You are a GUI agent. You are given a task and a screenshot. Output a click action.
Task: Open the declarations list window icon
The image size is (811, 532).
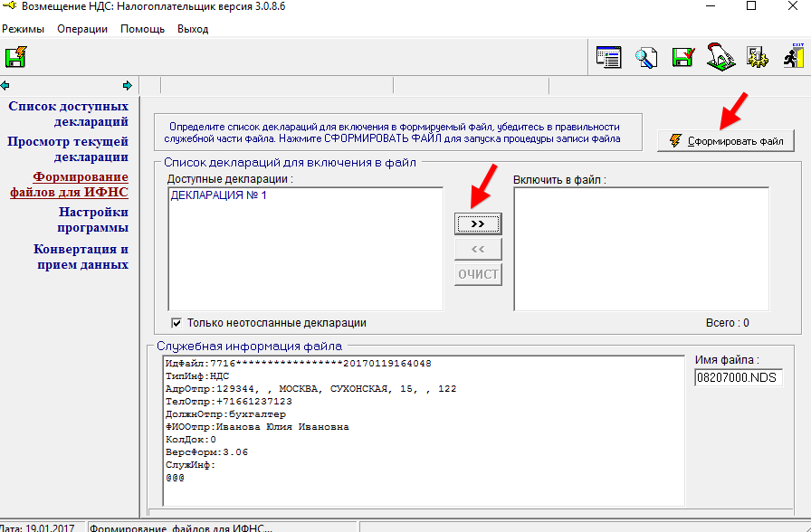click(x=609, y=57)
